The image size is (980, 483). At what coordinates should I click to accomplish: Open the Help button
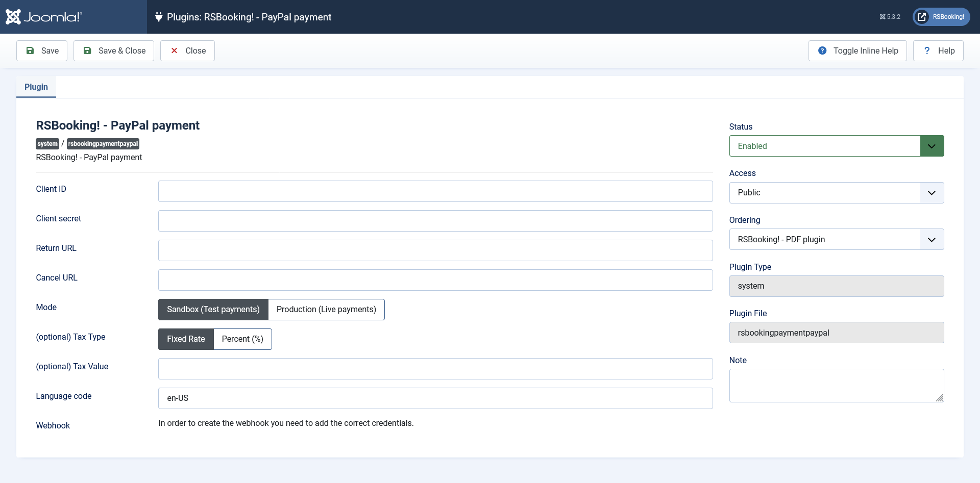pos(938,50)
